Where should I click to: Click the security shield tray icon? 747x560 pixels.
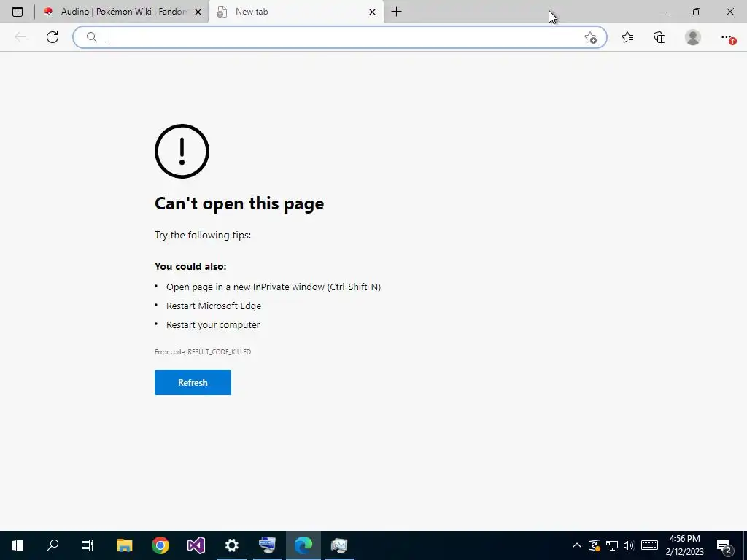594,545
